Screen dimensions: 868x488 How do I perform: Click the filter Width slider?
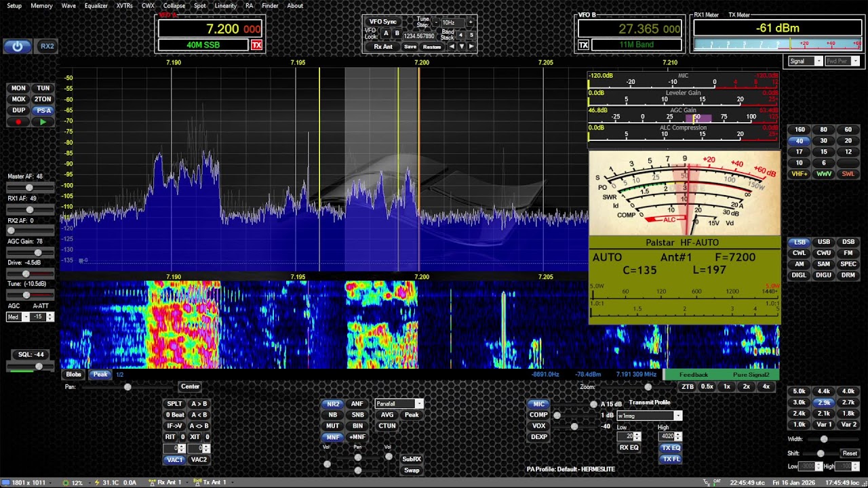point(833,439)
